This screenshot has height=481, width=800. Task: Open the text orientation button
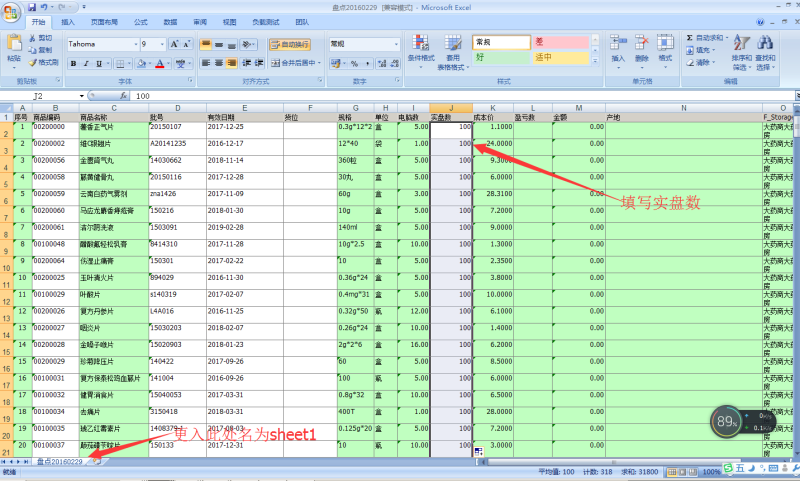pos(248,45)
